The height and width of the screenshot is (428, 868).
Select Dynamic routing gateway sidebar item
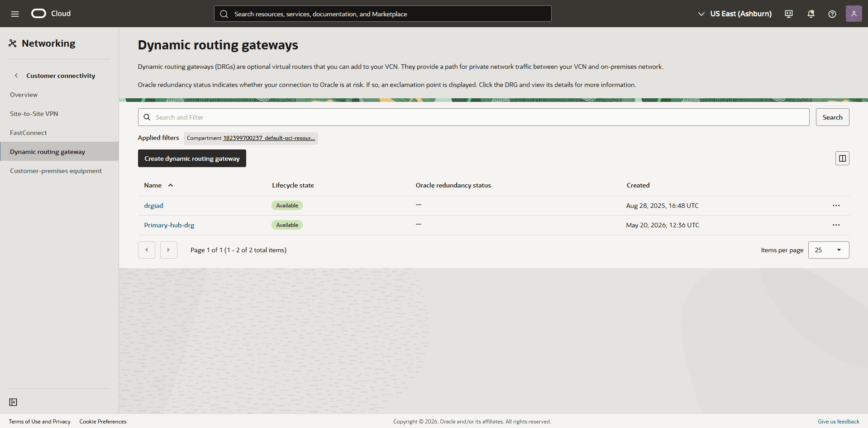(x=59, y=152)
